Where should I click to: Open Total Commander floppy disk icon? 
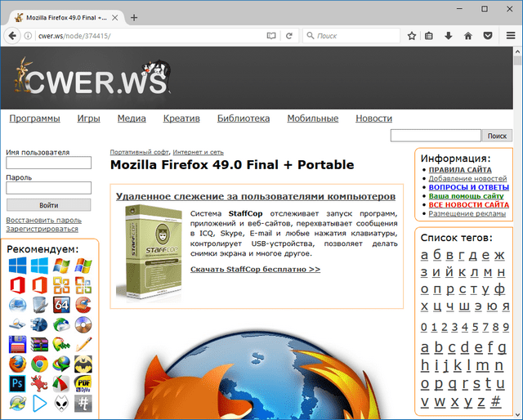click(17, 344)
